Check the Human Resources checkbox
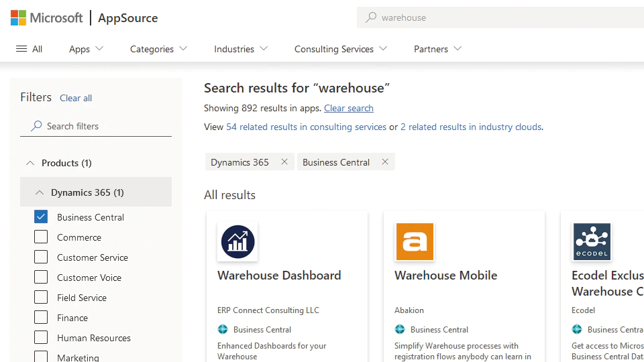The image size is (644, 362). click(41, 337)
